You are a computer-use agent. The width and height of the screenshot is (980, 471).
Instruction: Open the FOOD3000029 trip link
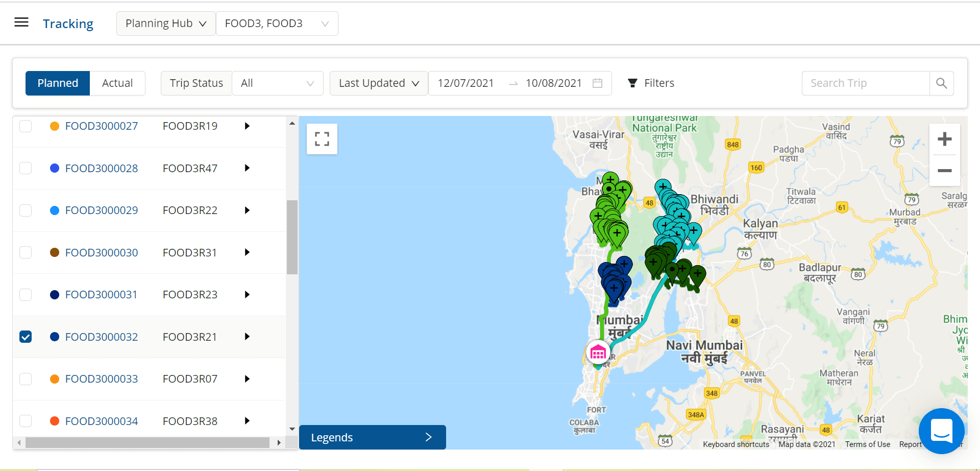coord(102,210)
